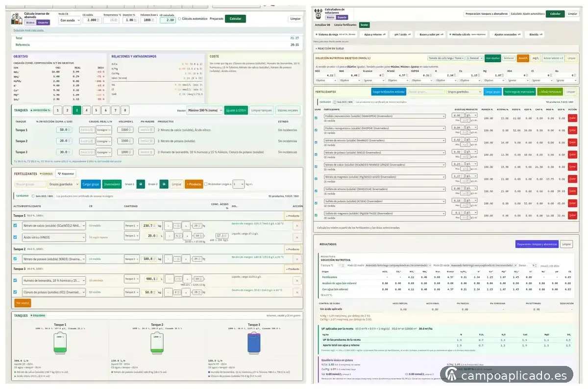
Task: Click the Grupo 1 save icon
Action: pyautogui.click(x=142, y=184)
